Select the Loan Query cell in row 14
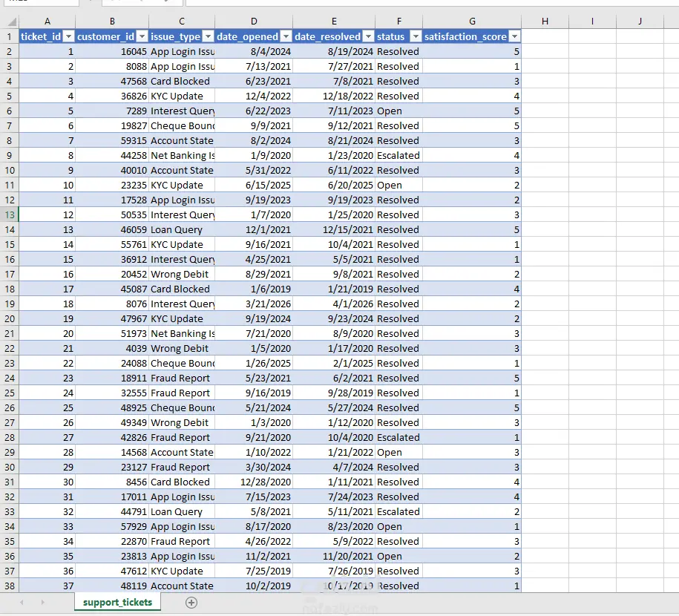This screenshot has height=616, width=679. pyautogui.click(x=182, y=229)
